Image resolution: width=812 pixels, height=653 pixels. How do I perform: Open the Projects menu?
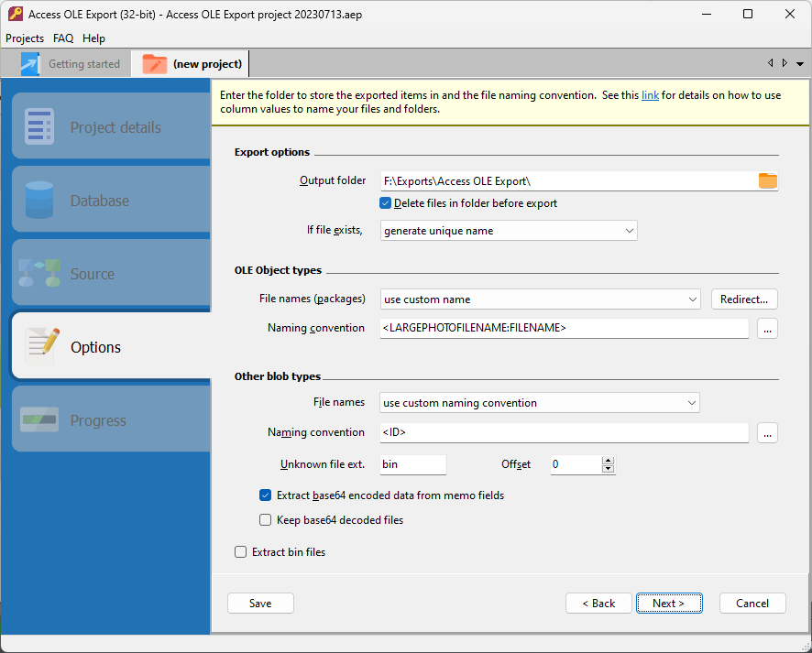(x=25, y=38)
